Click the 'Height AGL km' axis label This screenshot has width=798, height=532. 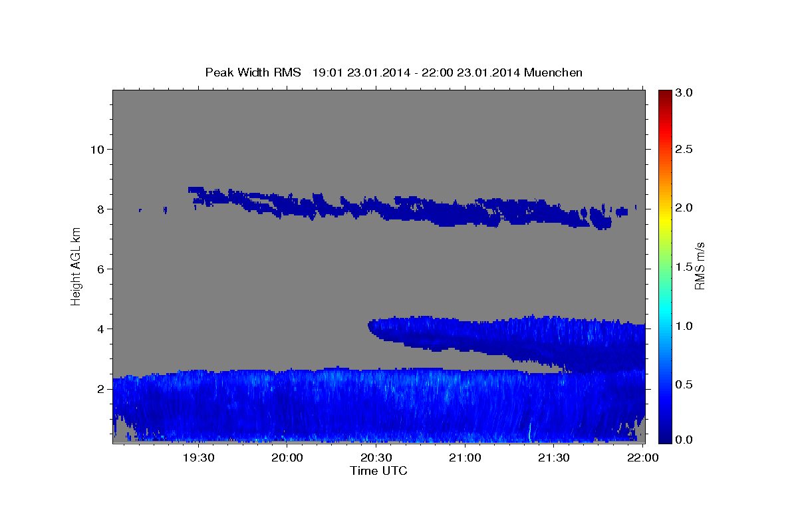pyautogui.click(x=76, y=266)
